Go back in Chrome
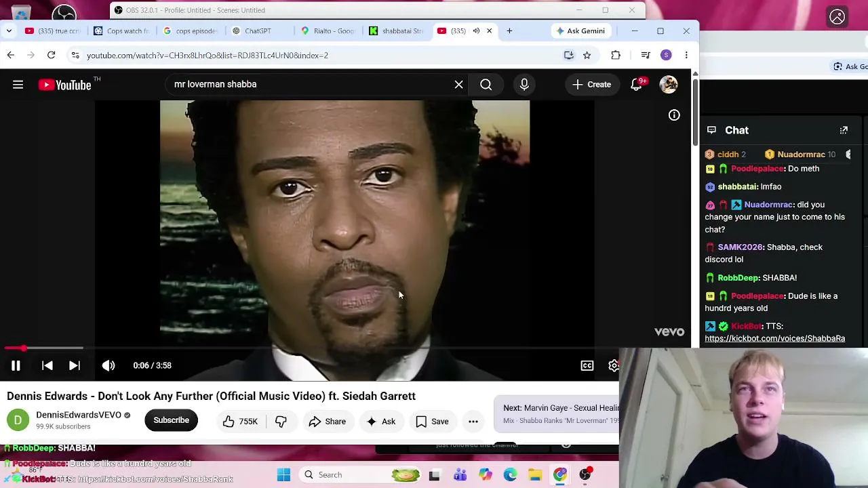Viewport: 868px width, 488px height. (11, 56)
